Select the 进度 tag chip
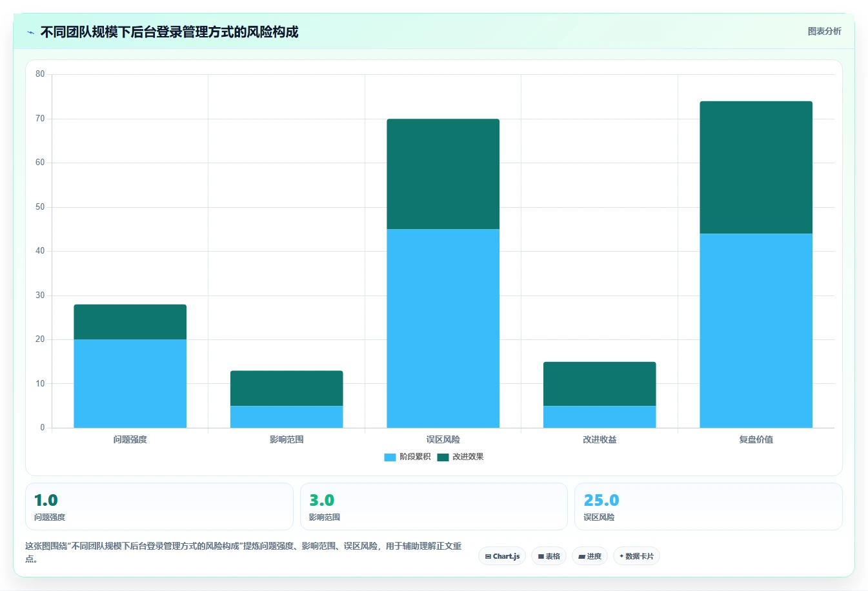868x591 pixels. click(x=590, y=556)
